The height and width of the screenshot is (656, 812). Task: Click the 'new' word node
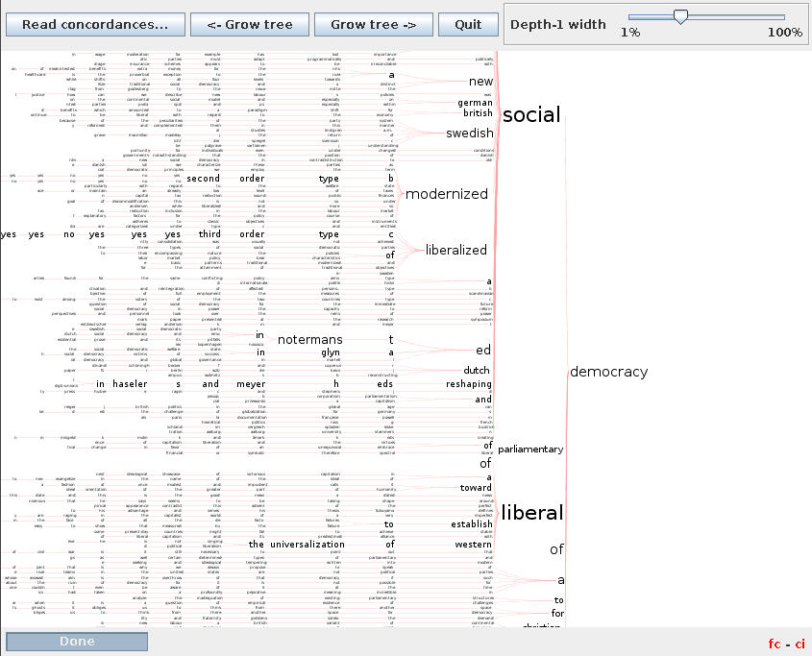(x=481, y=82)
